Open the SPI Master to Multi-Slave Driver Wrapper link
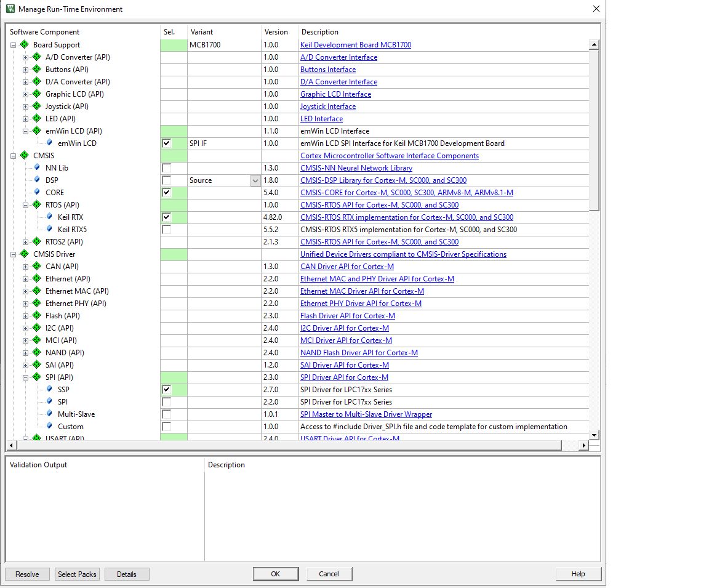 (366, 414)
